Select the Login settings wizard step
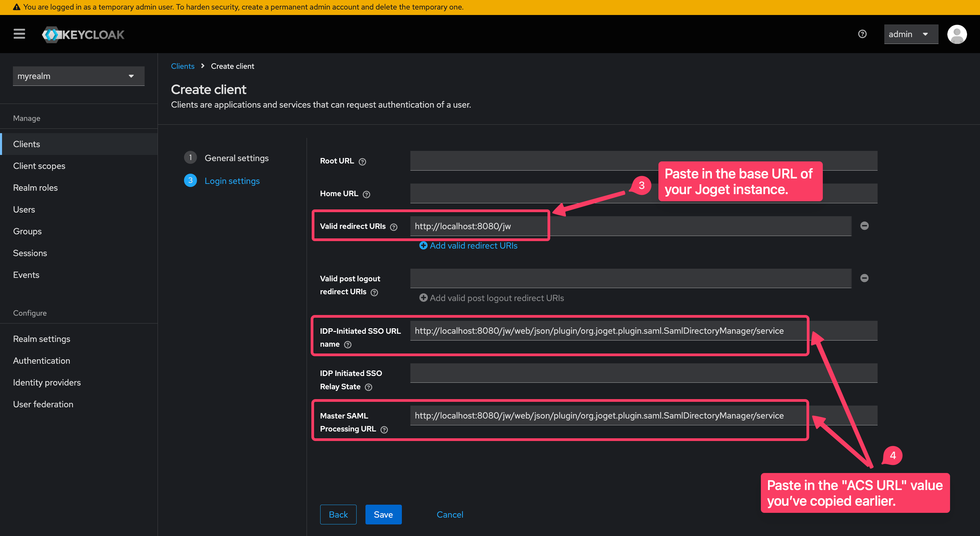 (222, 181)
